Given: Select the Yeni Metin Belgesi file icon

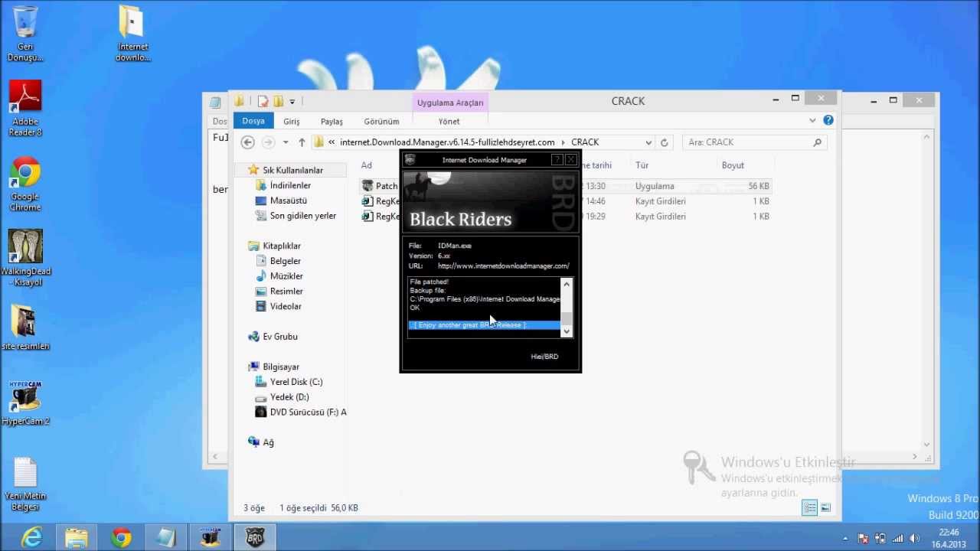Looking at the screenshot, I should (25, 485).
